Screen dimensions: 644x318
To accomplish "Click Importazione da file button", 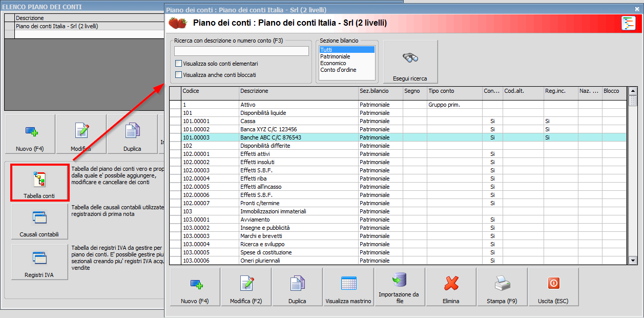I will coord(400,287).
